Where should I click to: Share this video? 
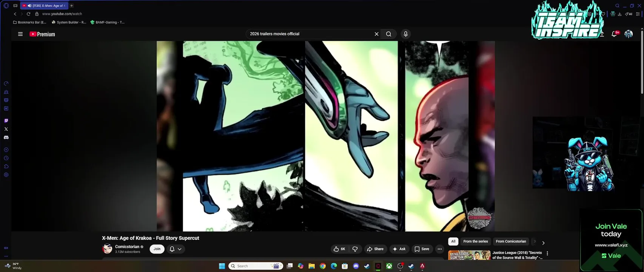[x=375, y=249]
